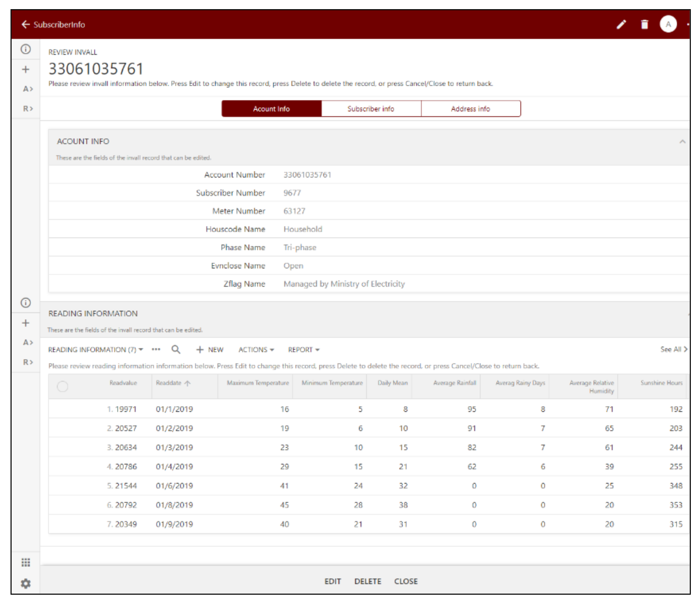Switch to the Address info tab
This screenshot has height=603, width=700.
pos(470,109)
